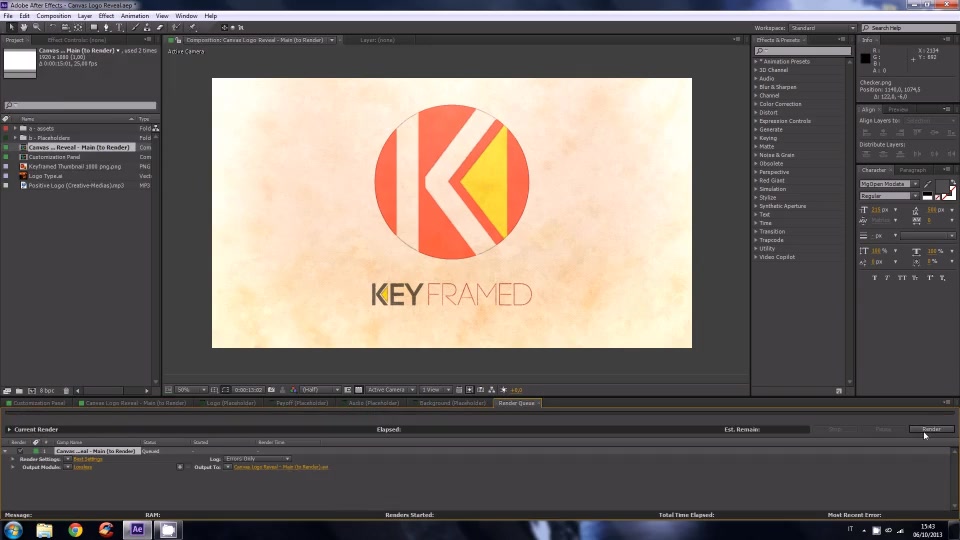Expand the Color Correction effects category

[x=756, y=104]
